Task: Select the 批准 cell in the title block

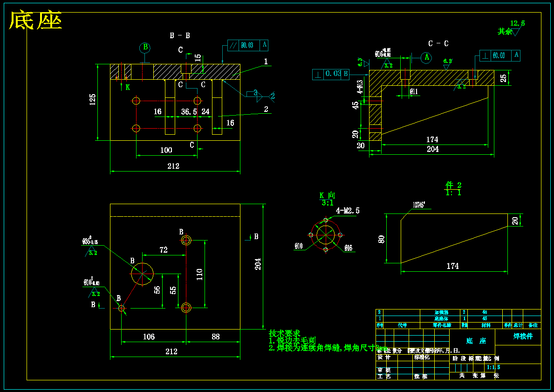Action: coord(421,377)
